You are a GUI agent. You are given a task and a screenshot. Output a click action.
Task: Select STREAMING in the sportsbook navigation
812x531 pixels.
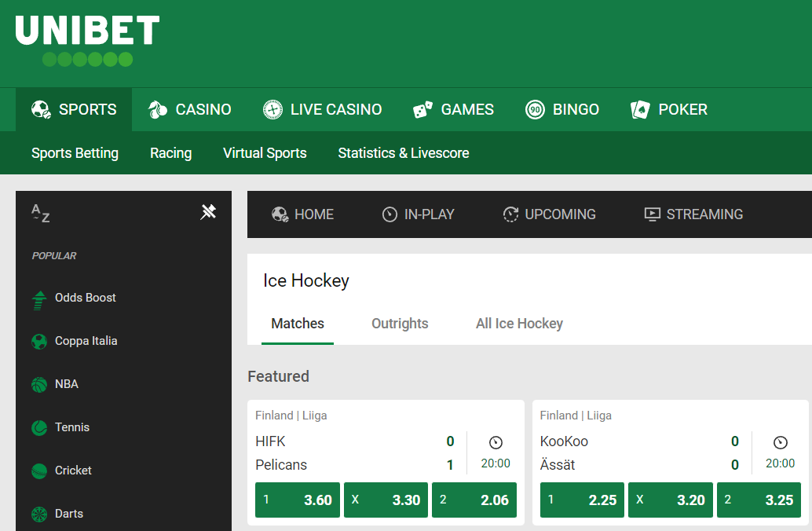[x=693, y=214]
